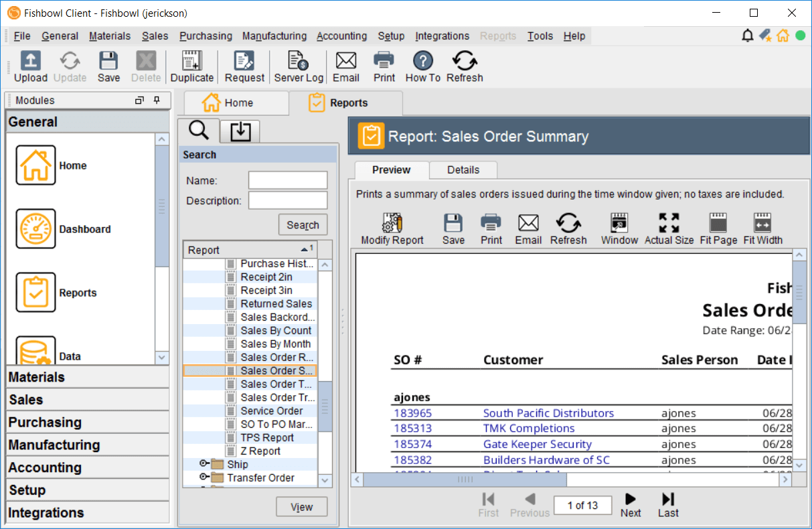Open the Server Log
The image size is (812, 529).
point(299,66)
